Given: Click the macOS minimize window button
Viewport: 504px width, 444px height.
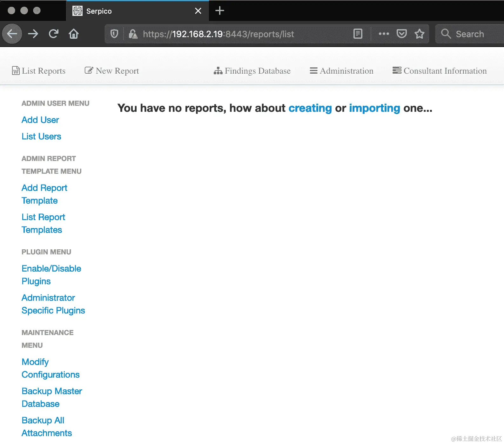Looking at the screenshot, I should click(x=24, y=10).
